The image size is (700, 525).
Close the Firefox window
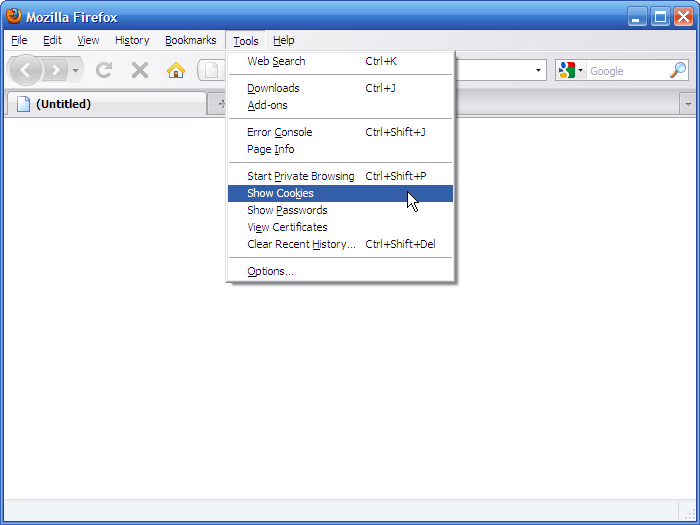683,17
